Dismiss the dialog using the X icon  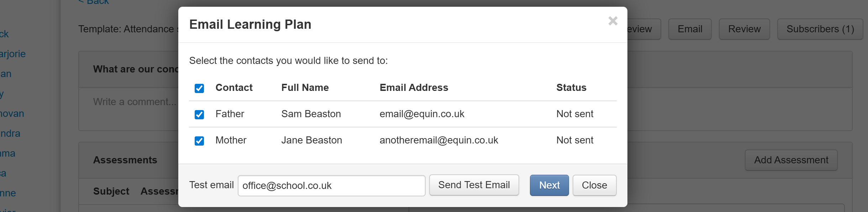612,21
